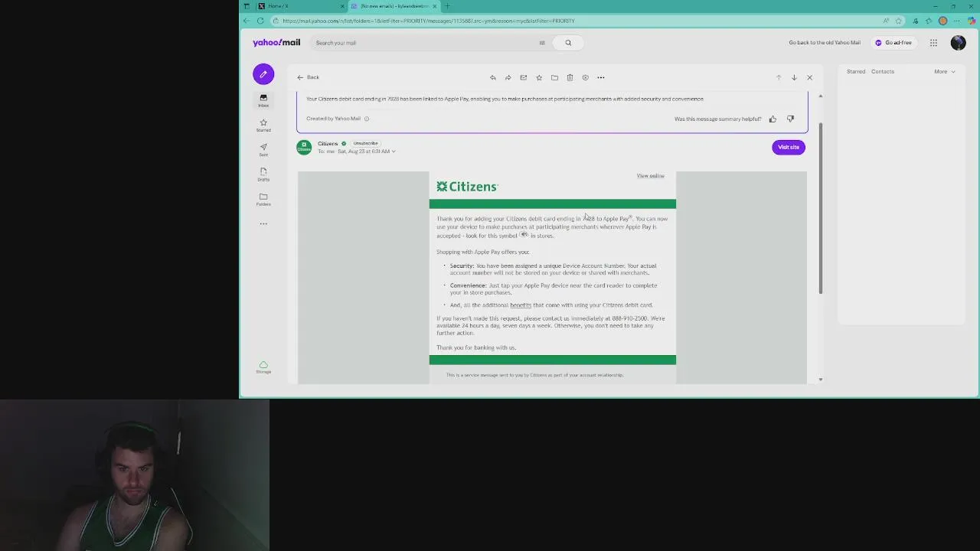Viewport: 980px width, 551px height.
Task: Reply to the Citizens email
Action: (x=492, y=77)
